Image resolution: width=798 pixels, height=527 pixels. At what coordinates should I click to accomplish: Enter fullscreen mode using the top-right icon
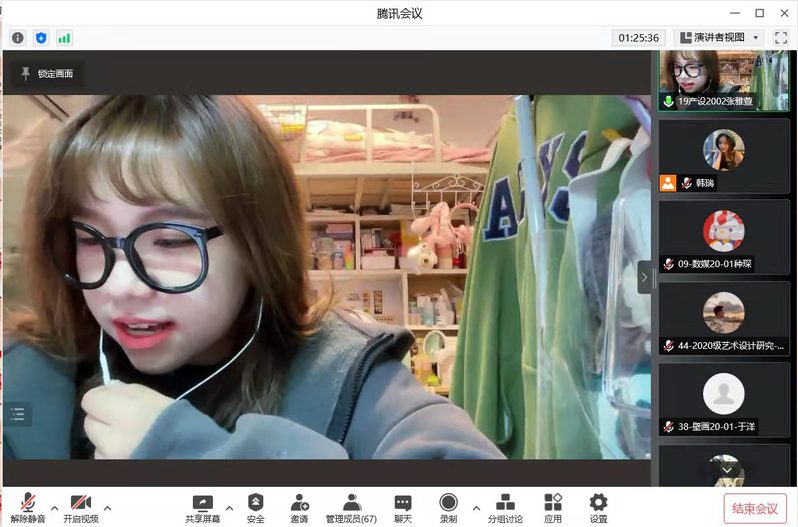coord(781,38)
